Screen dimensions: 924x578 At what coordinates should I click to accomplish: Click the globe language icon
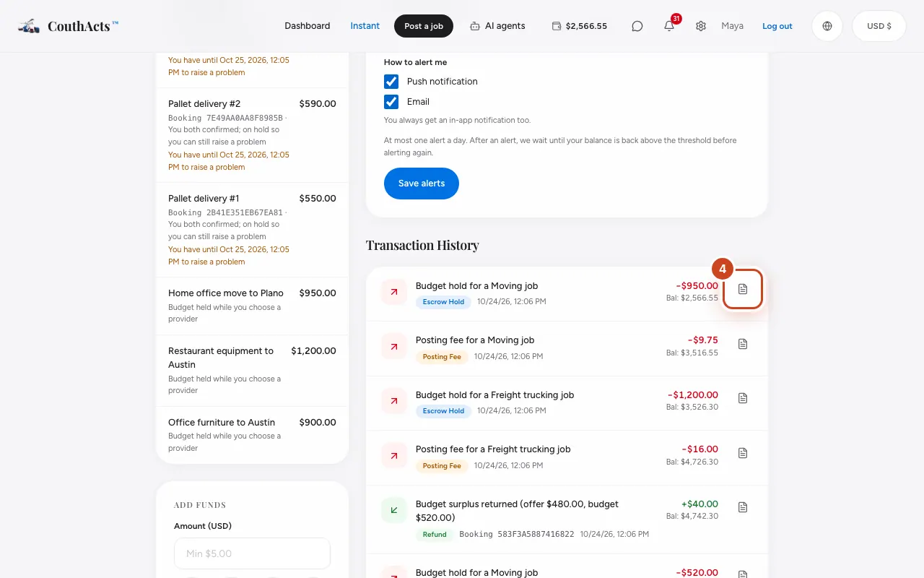[827, 26]
